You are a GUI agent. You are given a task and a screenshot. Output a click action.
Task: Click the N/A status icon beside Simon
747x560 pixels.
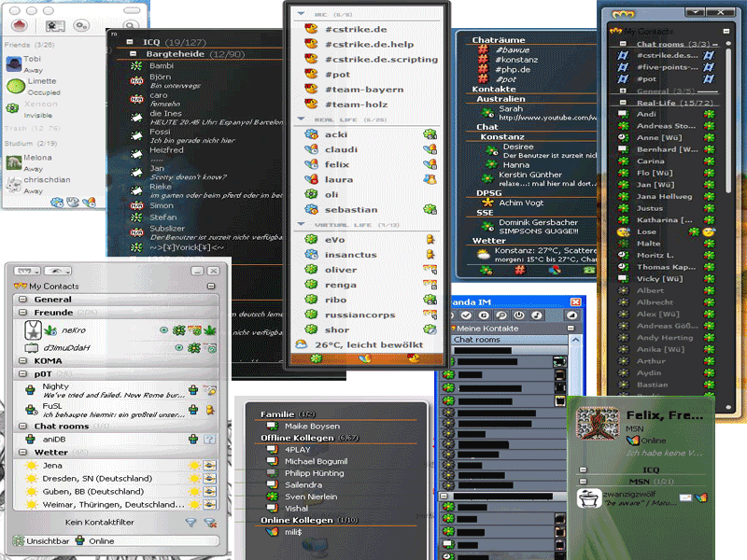(x=136, y=205)
